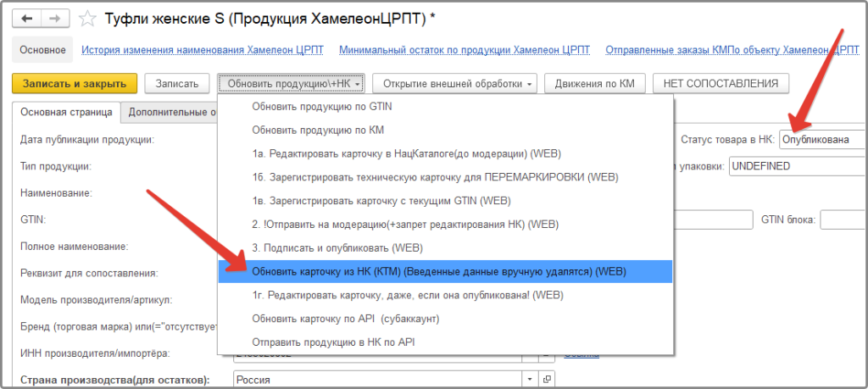Viewport: 868px width, 389px height.
Task: Click the Записать button
Action: (177, 84)
